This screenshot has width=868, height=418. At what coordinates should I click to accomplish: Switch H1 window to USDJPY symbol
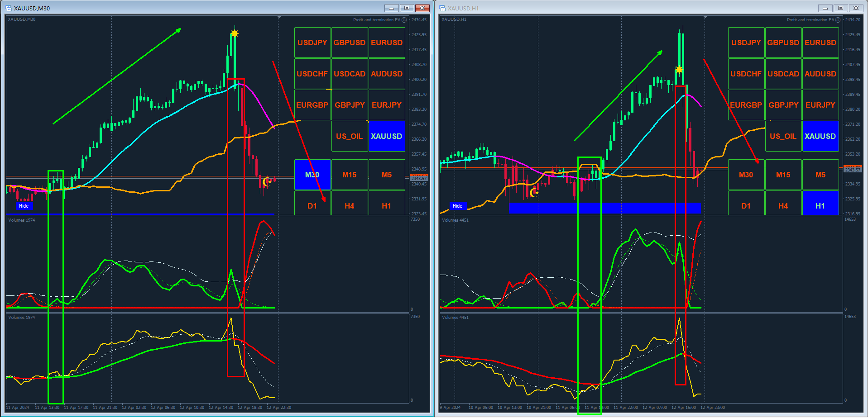click(x=746, y=43)
